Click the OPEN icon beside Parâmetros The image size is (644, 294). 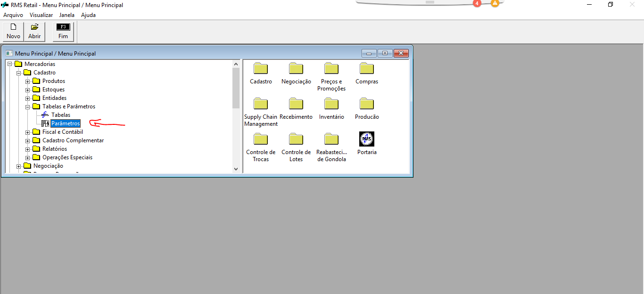(45, 123)
